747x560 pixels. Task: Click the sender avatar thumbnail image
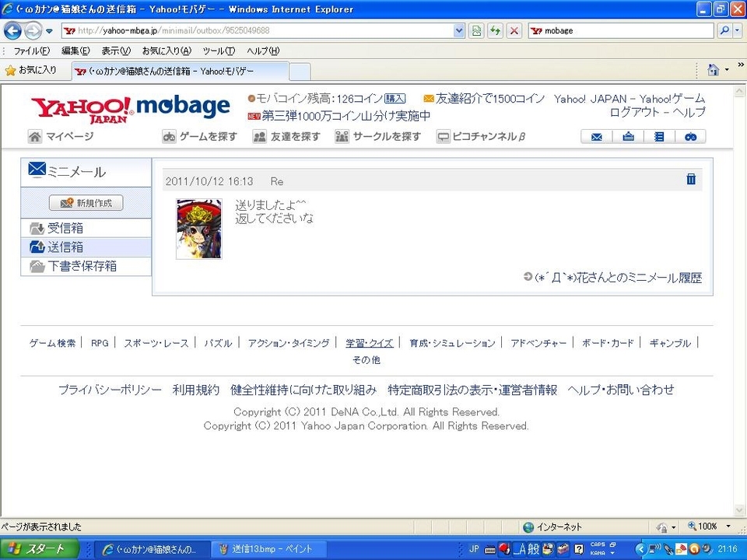click(x=199, y=229)
